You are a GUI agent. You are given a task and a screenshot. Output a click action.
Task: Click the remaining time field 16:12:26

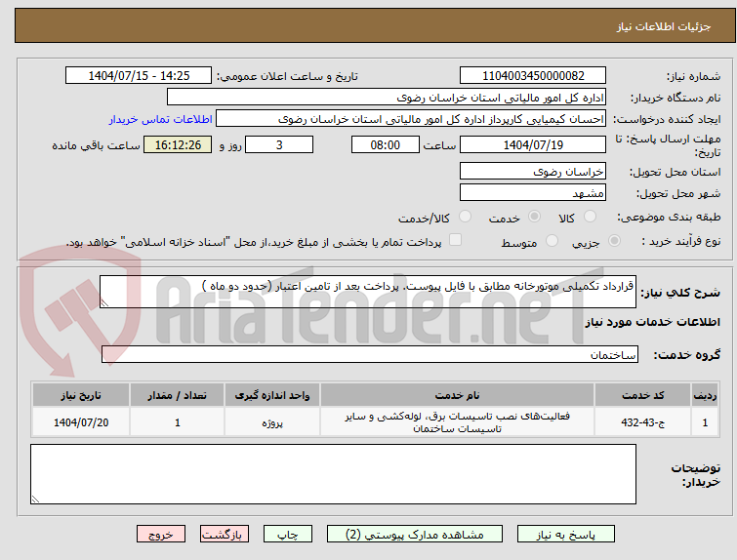pyautogui.click(x=178, y=144)
